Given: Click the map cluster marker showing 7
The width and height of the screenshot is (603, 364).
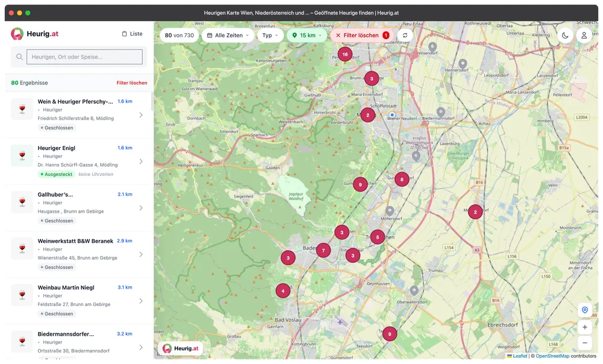Looking at the screenshot, I should pyautogui.click(x=323, y=251).
